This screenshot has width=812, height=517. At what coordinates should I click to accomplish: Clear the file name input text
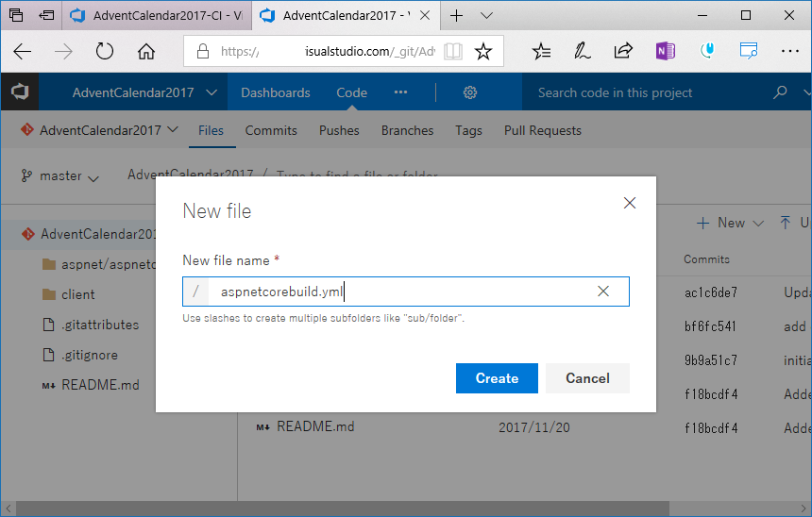pos(603,292)
